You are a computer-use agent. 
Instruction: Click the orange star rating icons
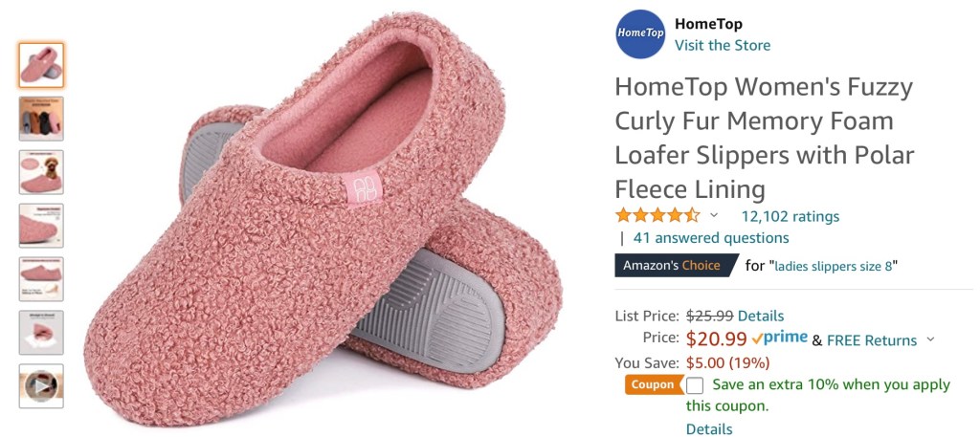click(x=657, y=216)
